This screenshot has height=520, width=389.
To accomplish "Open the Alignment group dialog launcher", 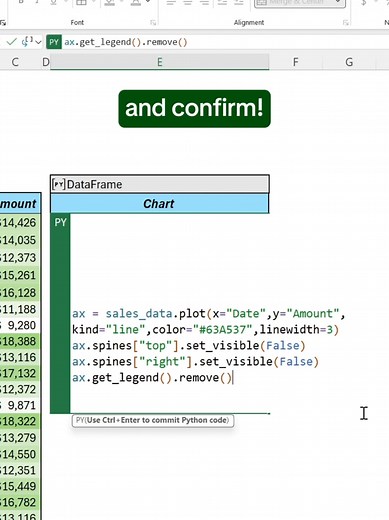I will pos(346,23).
